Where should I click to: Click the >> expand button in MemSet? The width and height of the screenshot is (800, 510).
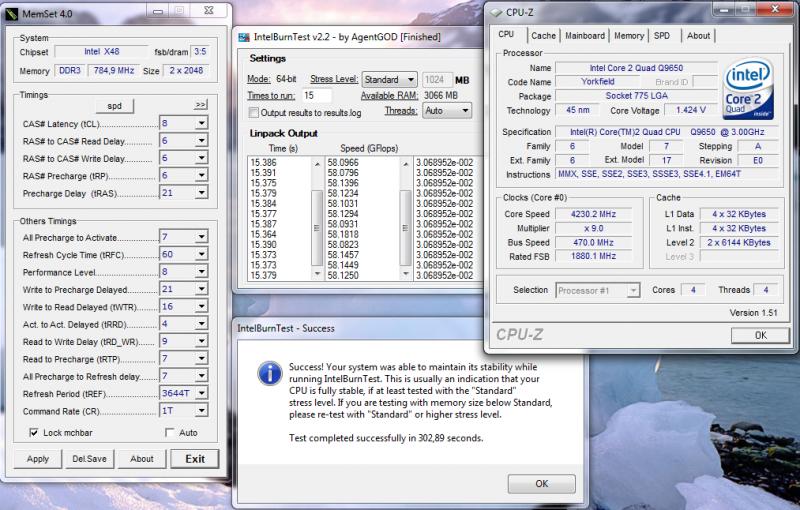[201, 105]
